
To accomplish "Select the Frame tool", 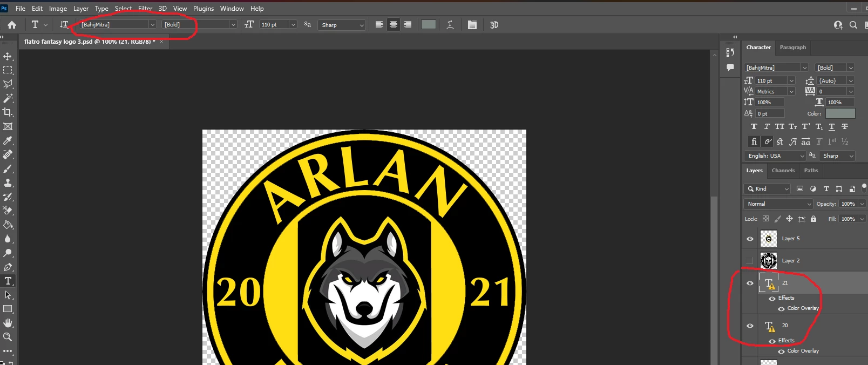I will 8,126.
